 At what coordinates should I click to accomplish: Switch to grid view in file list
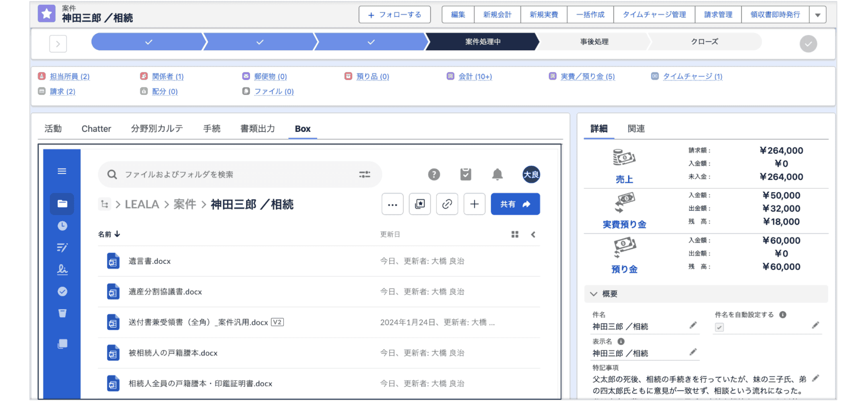[515, 234]
